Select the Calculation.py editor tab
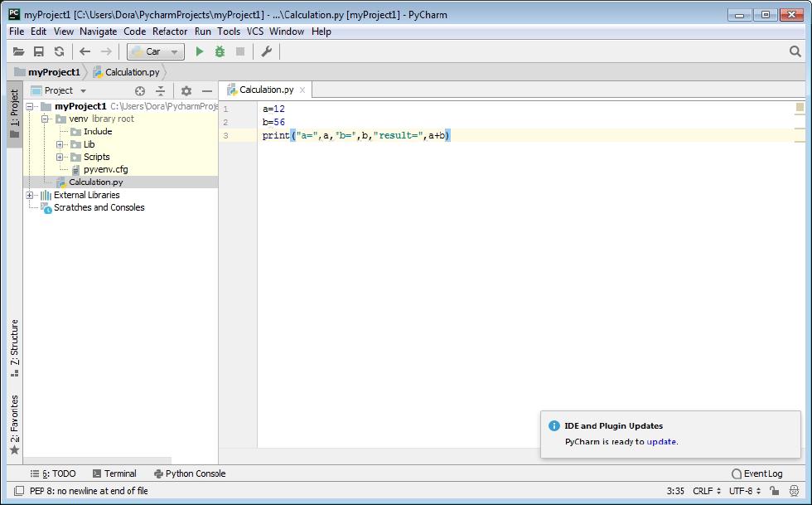The image size is (812, 505). click(x=266, y=90)
